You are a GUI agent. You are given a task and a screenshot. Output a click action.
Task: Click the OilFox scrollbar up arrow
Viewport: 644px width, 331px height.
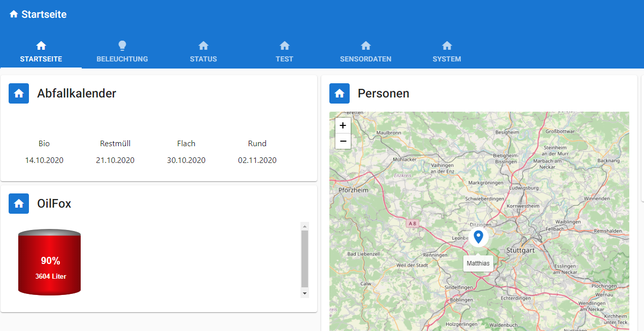tap(304, 226)
